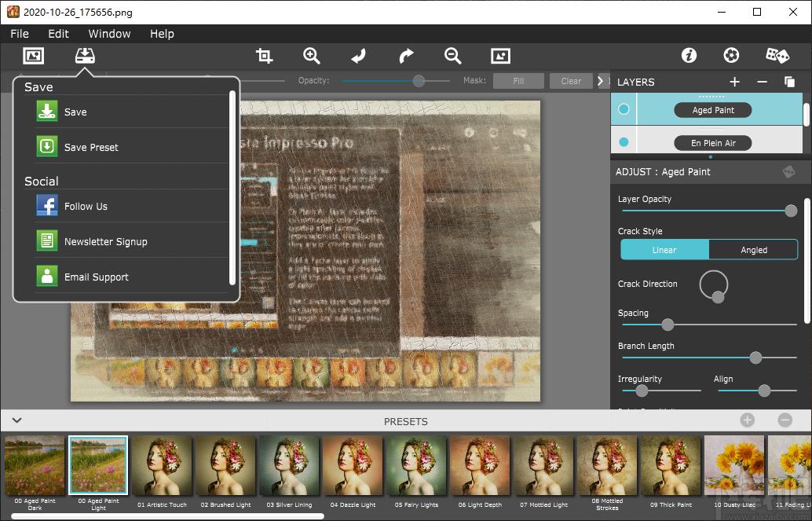Click the undo arrow icon

[x=358, y=56]
